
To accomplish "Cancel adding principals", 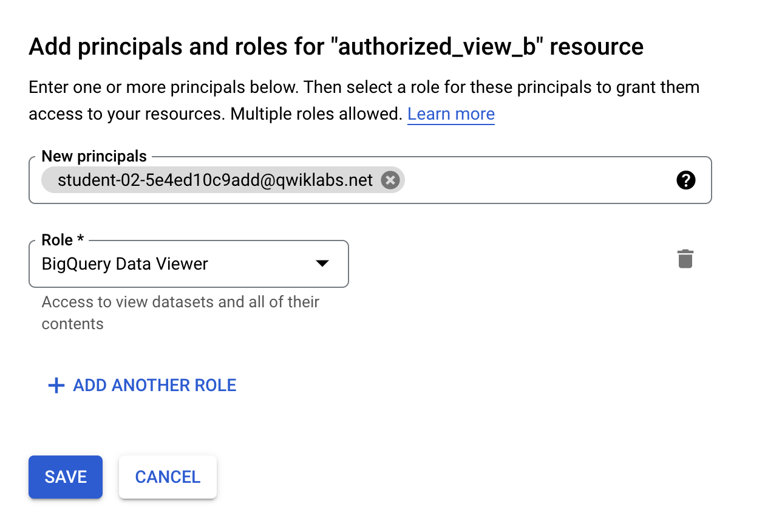I will click(168, 477).
